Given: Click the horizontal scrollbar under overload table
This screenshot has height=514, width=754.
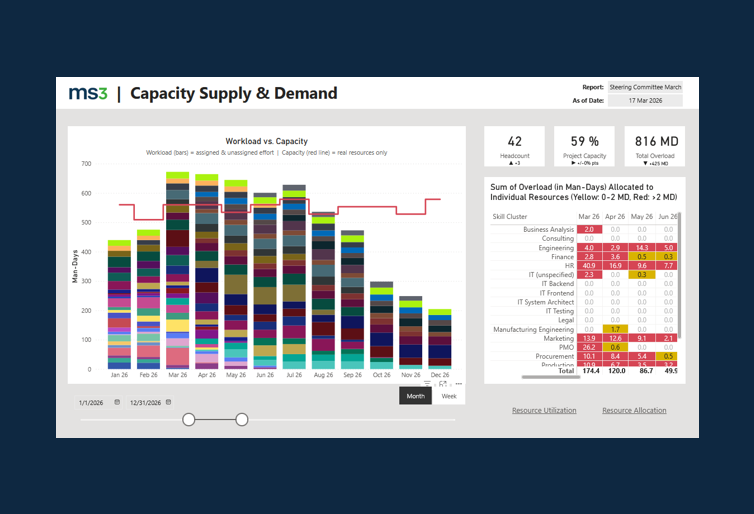Looking at the screenshot, I should [551, 377].
